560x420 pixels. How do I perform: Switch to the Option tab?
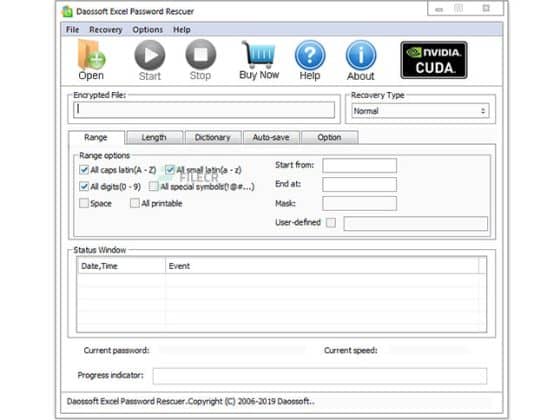click(x=329, y=138)
